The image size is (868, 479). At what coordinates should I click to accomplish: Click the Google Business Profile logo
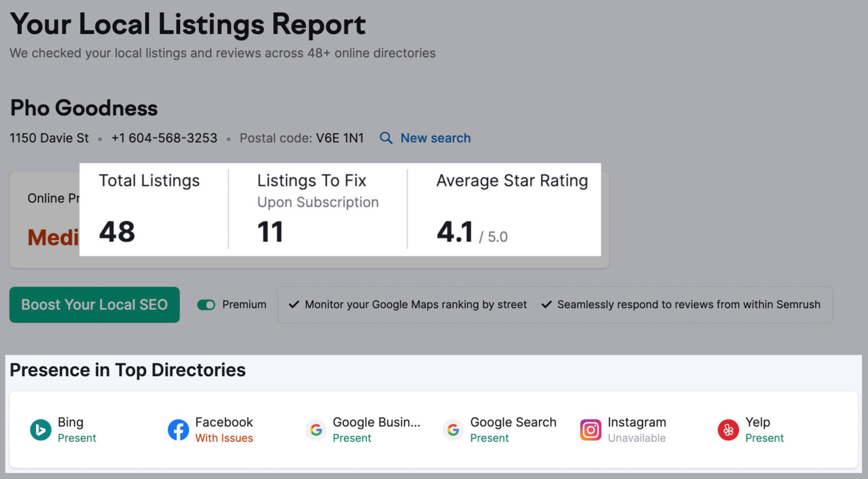[316, 430]
